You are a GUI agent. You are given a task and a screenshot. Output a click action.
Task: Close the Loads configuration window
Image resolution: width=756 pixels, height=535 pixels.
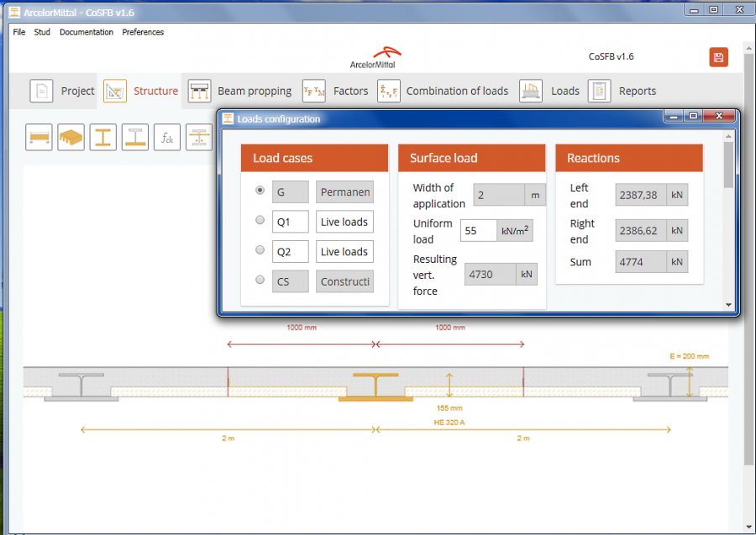[719, 116]
